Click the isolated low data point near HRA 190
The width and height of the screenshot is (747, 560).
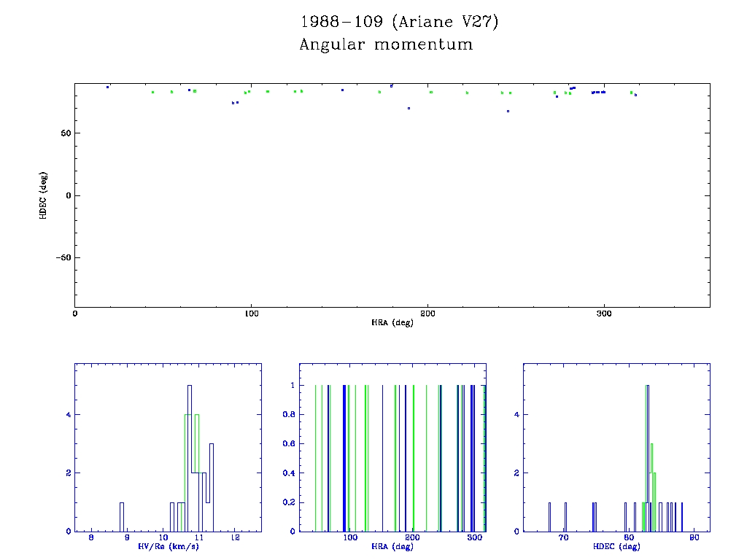pos(409,108)
